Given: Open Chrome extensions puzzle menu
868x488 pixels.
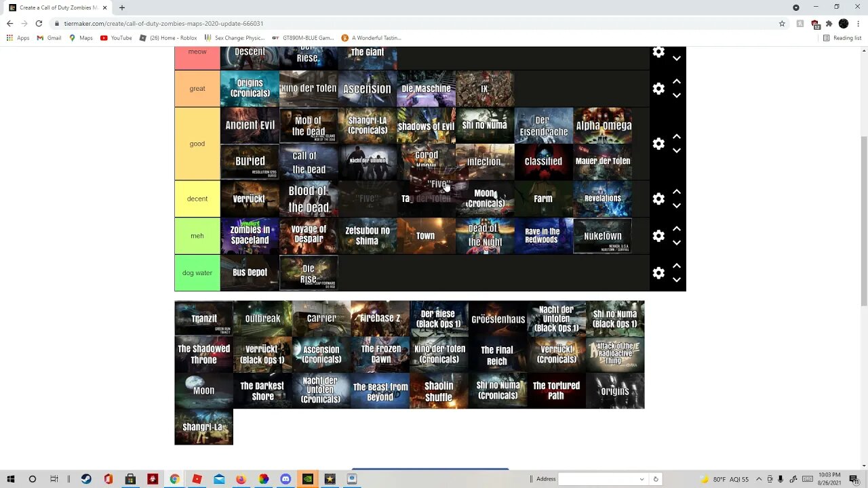Looking at the screenshot, I should pyautogui.click(x=829, y=23).
